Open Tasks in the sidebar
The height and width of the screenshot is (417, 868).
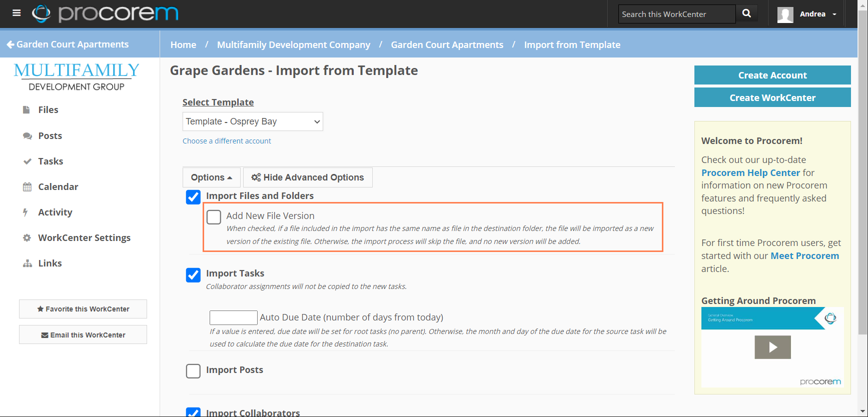(51, 161)
